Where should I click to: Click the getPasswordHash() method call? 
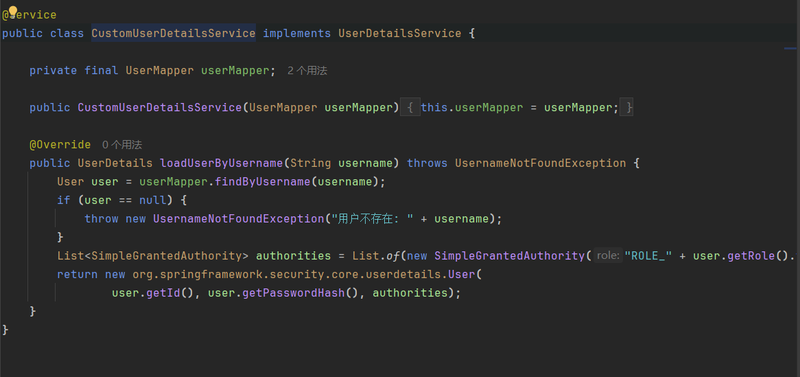click(300, 293)
